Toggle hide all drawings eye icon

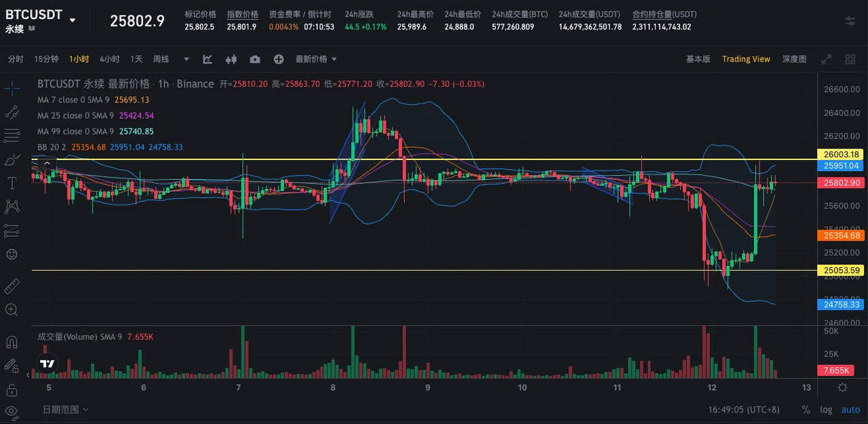click(12, 411)
